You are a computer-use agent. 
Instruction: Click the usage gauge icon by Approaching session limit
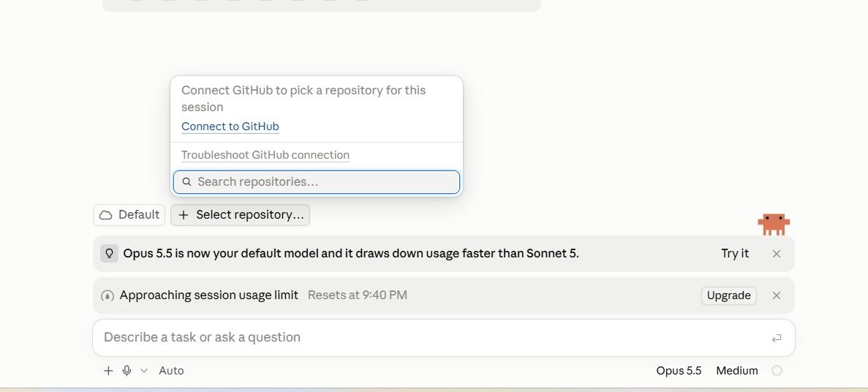coord(107,295)
